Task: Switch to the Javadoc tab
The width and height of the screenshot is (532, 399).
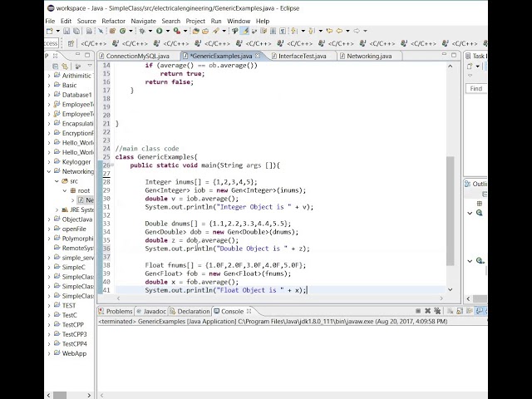Action: tap(151, 312)
